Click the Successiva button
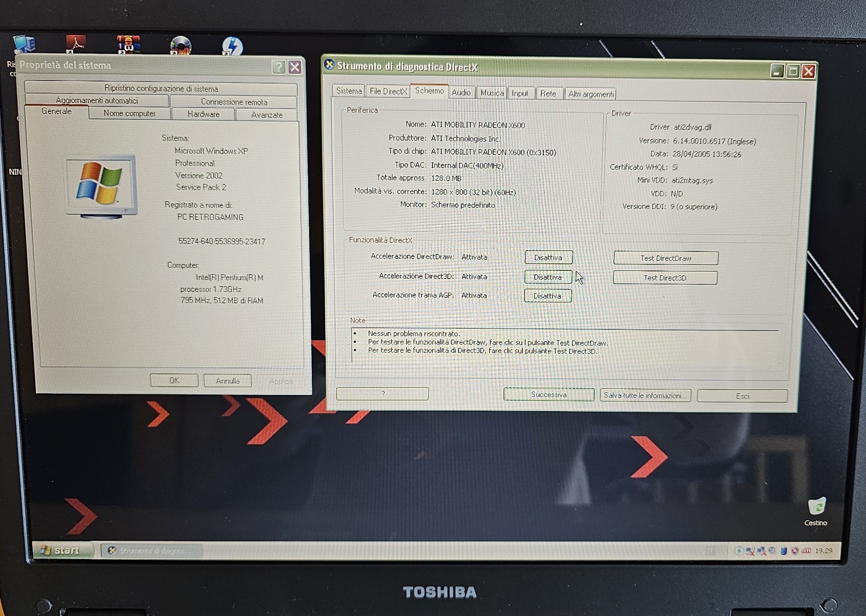 (x=549, y=394)
